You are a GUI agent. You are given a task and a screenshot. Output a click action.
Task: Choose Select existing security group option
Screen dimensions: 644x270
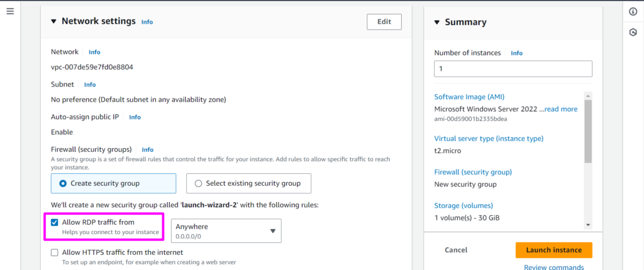tap(199, 183)
